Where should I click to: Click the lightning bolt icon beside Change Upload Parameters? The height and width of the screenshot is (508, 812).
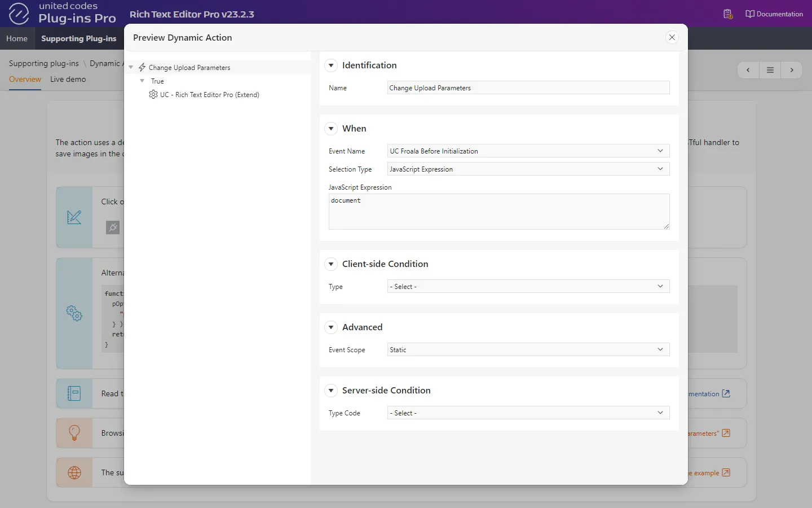(x=142, y=67)
